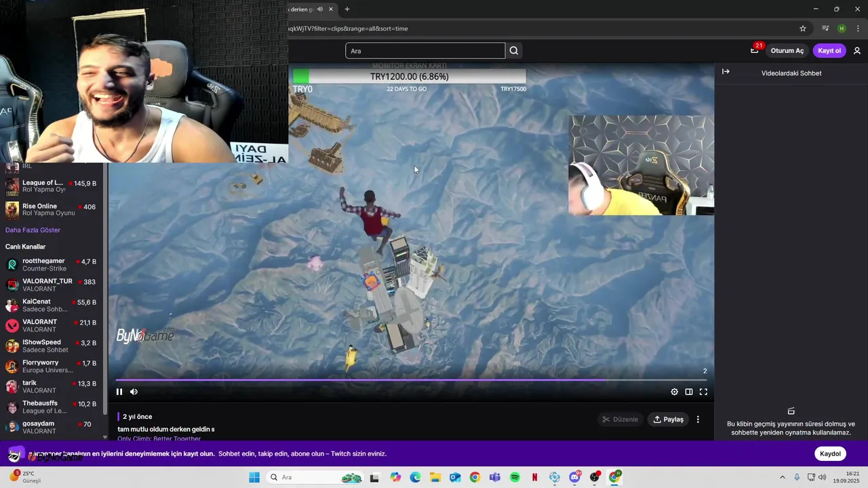This screenshot has width=868, height=488.
Task: Open Microsoft Edge from the taskbar
Action: pos(416,477)
